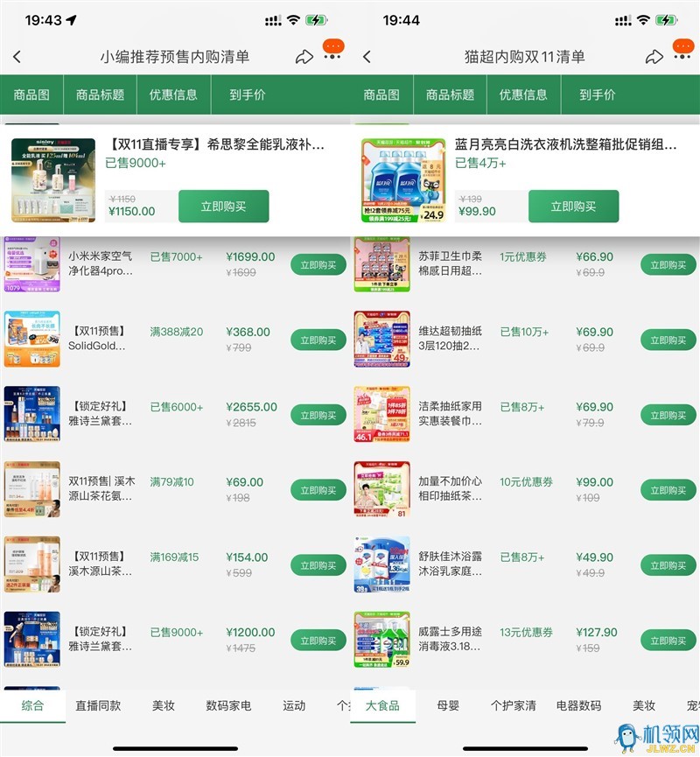Switch to right list's 美妆 tab
The height and width of the screenshot is (757, 700).
coord(644,706)
